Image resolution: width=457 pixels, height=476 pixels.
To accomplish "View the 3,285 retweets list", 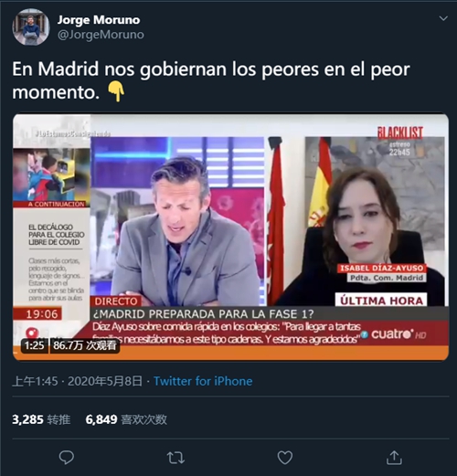I will [41, 419].
